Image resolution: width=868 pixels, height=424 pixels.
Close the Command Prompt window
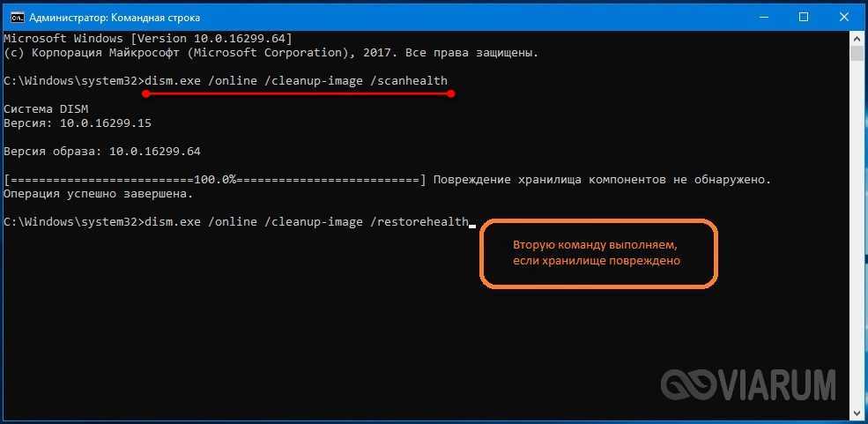pyautogui.click(x=845, y=15)
